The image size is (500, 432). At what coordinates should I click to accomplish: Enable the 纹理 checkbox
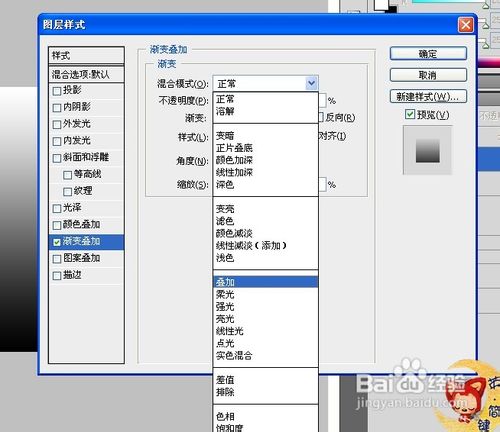point(67,191)
